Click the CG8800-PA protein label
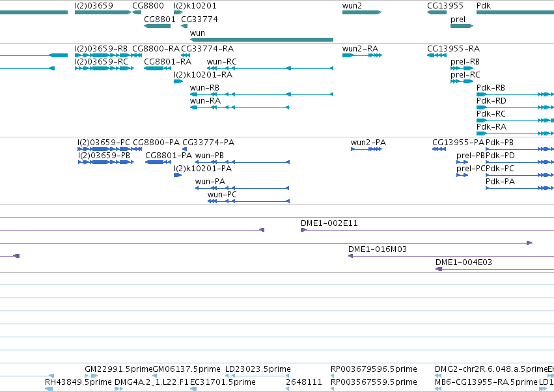This screenshot has width=554, height=392. point(156,143)
